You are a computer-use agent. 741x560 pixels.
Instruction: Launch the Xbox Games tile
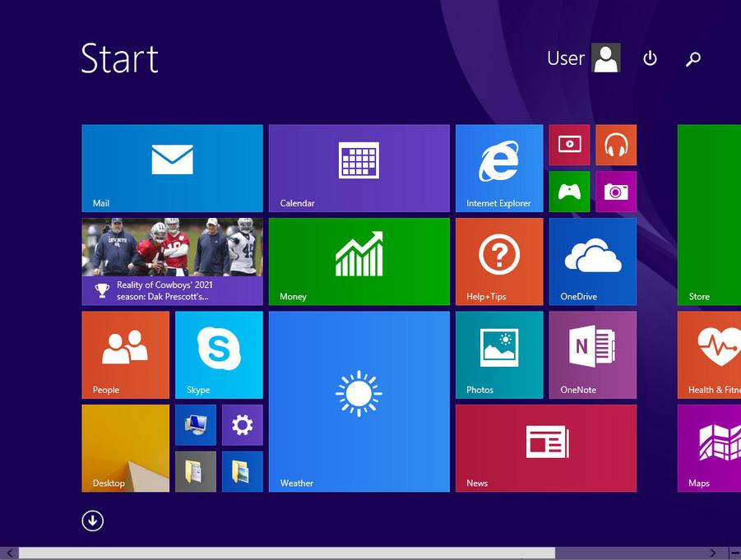[x=570, y=192]
